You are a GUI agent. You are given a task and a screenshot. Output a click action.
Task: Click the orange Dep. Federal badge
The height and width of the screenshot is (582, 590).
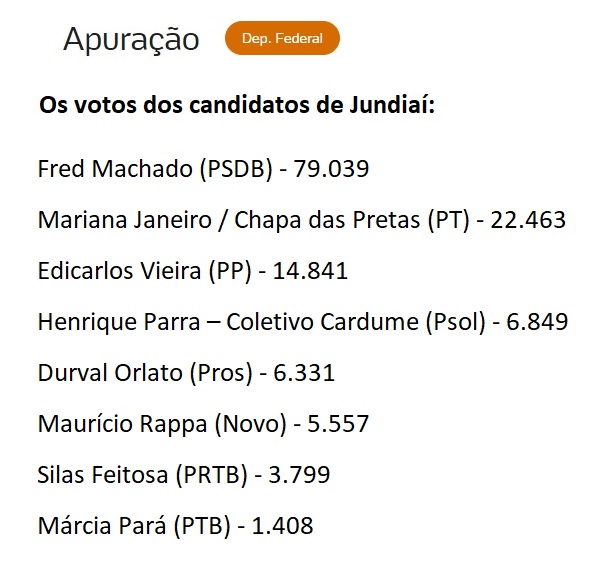pos(282,38)
